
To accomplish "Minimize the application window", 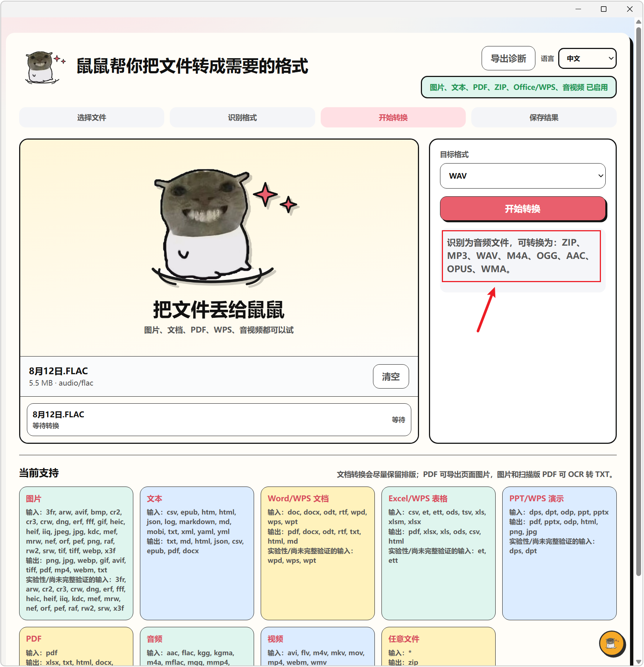I will (578, 9).
